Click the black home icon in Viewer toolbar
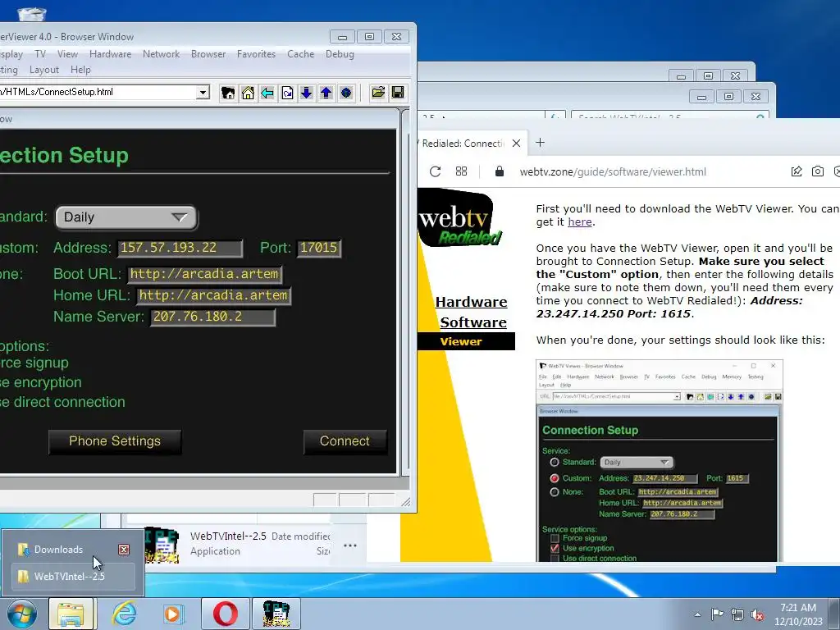The height and width of the screenshot is (630, 840). 228,93
